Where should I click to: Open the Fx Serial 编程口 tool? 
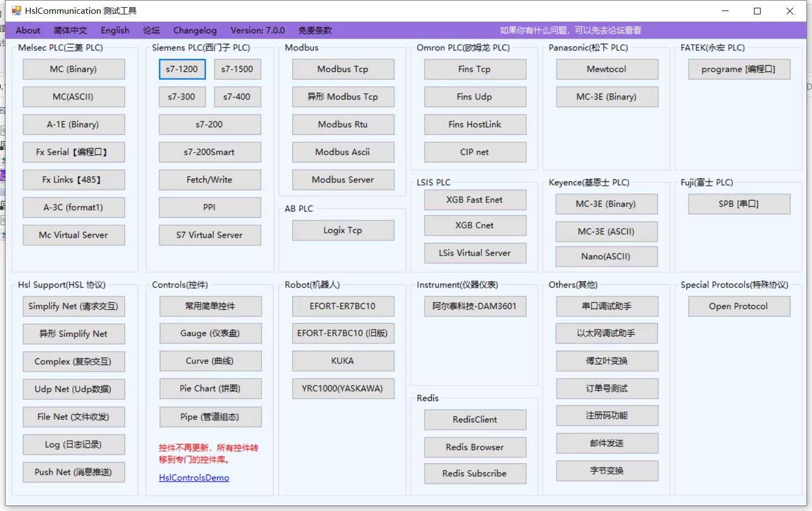(x=74, y=152)
